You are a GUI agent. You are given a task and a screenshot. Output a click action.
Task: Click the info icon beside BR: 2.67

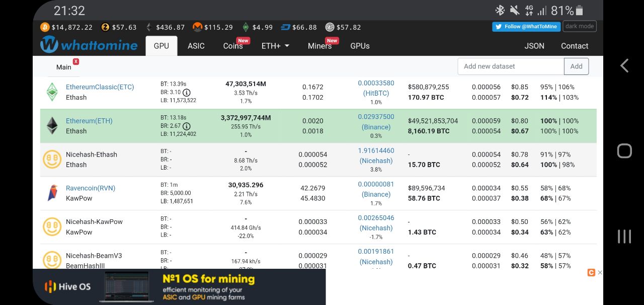point(187,126)
